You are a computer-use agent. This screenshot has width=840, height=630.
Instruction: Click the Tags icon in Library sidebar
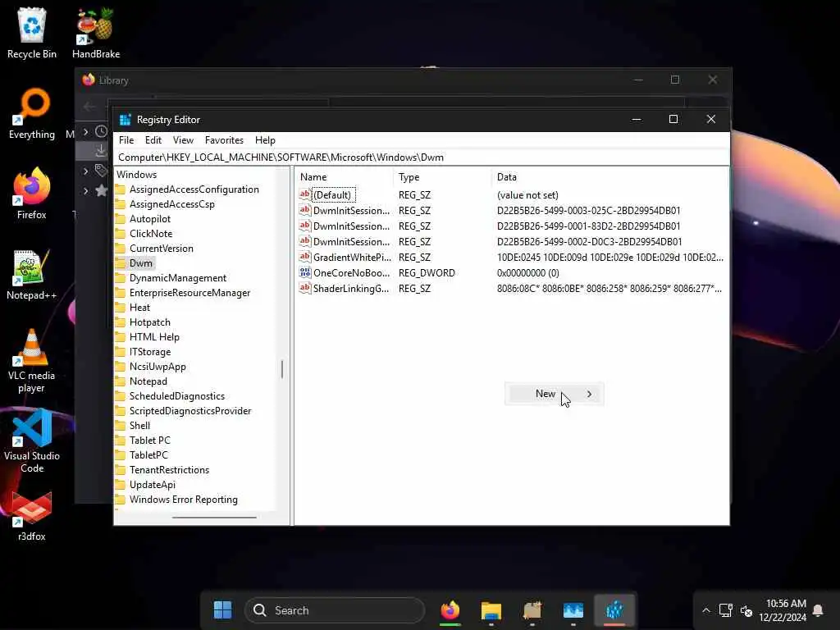[x=101, y=171]
